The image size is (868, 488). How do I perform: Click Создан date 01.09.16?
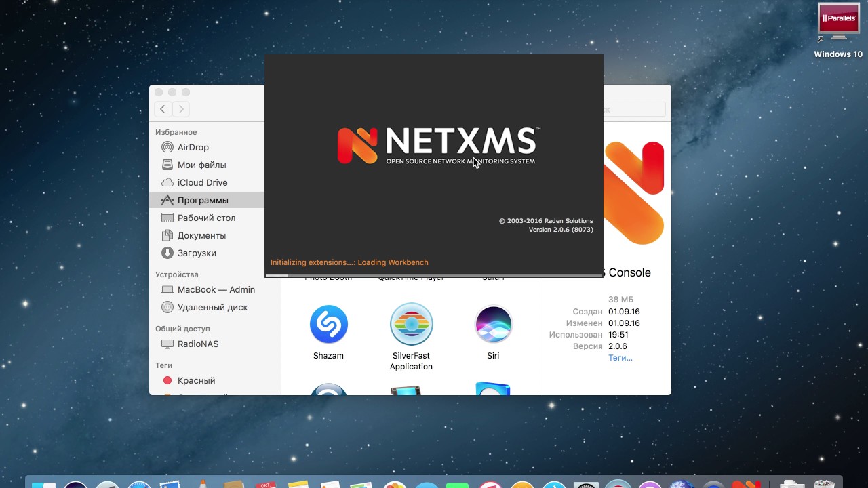(x=624, y=312)
